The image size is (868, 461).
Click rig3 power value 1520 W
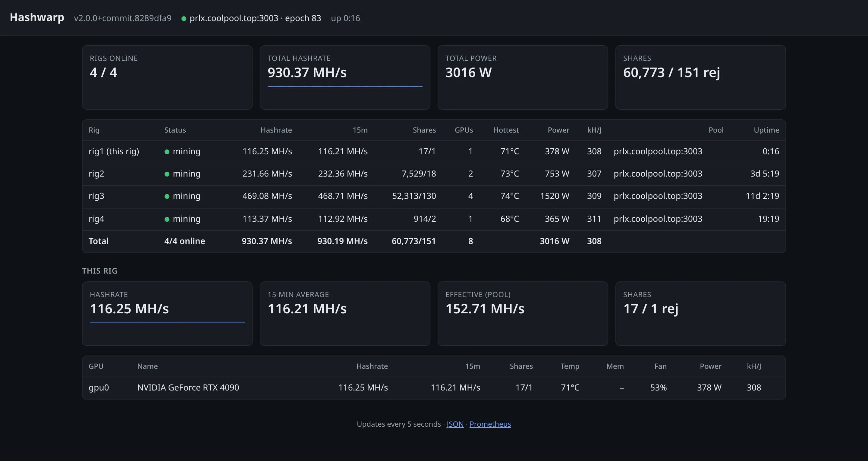tap(555, 196)
